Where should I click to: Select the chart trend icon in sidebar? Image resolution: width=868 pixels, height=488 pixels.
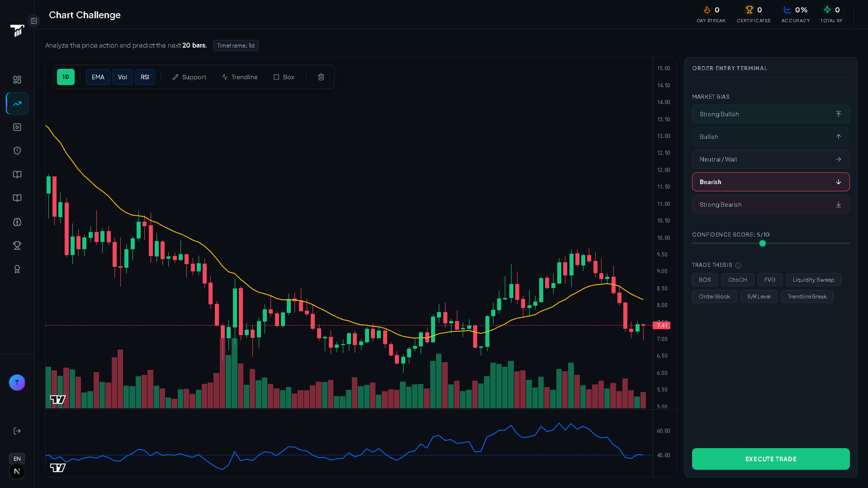click(17, 104)
